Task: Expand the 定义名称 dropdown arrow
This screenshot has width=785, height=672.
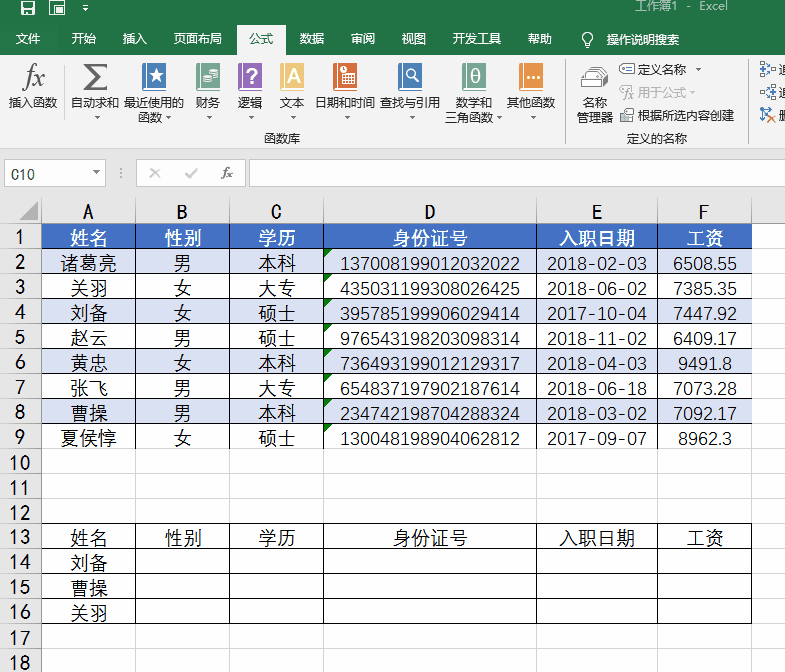Action: 698,70
